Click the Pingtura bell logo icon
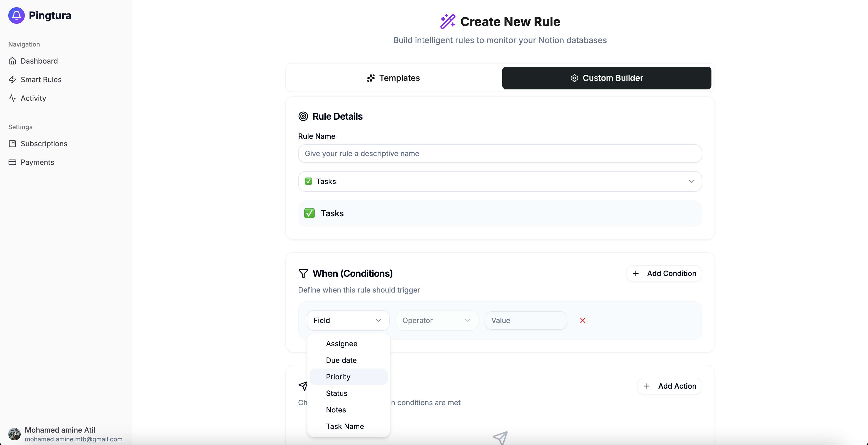The image size is (868, 445). coord(16,16)
